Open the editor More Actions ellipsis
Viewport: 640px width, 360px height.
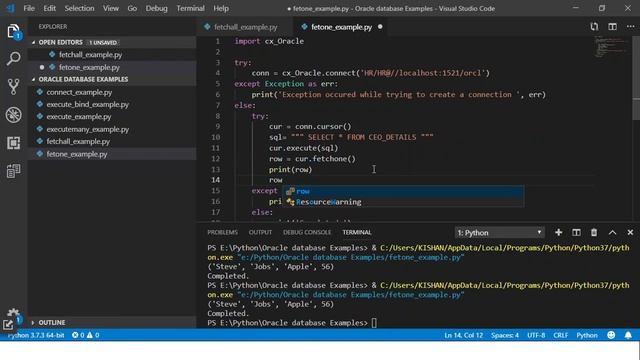631,27
